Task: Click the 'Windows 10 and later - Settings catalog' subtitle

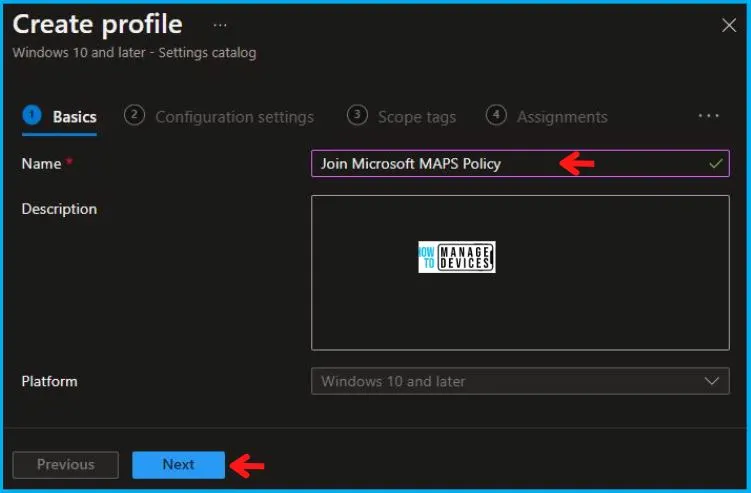Action: (x=135, y=53)
